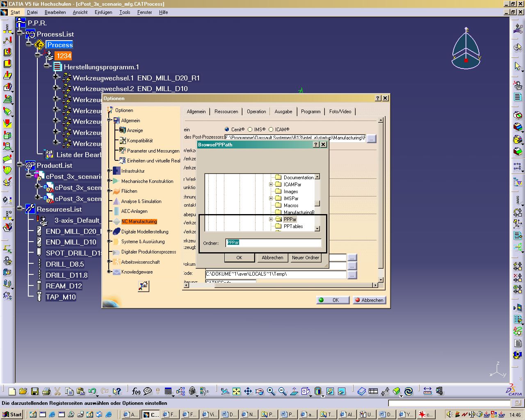This screenshot has height=420, width=525.
Task: Click the Save diskette icon
Action: [x=35, y=391]
